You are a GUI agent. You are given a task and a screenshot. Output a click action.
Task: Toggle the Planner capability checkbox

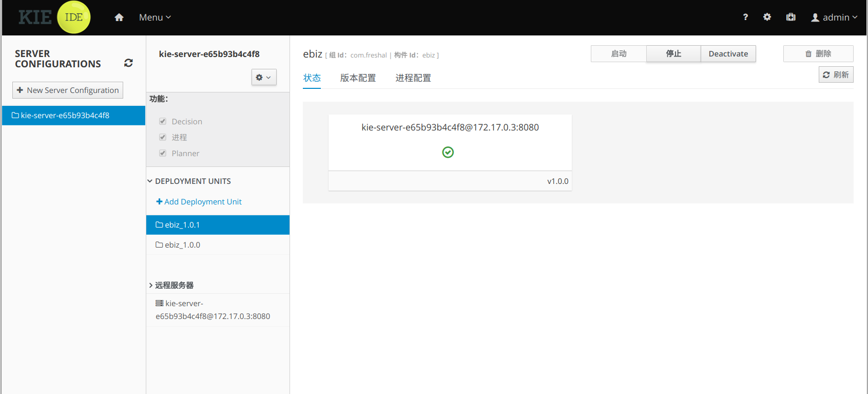click(163, 153)
